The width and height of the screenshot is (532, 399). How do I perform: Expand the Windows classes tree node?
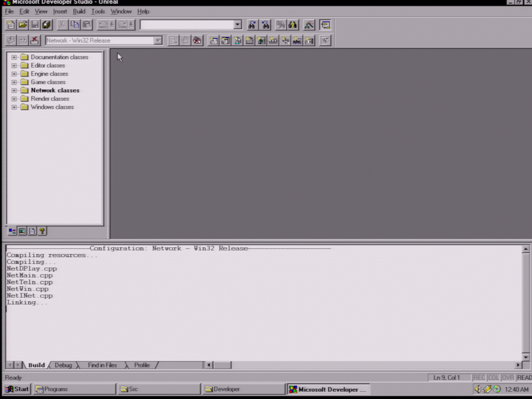coord(14,107)
